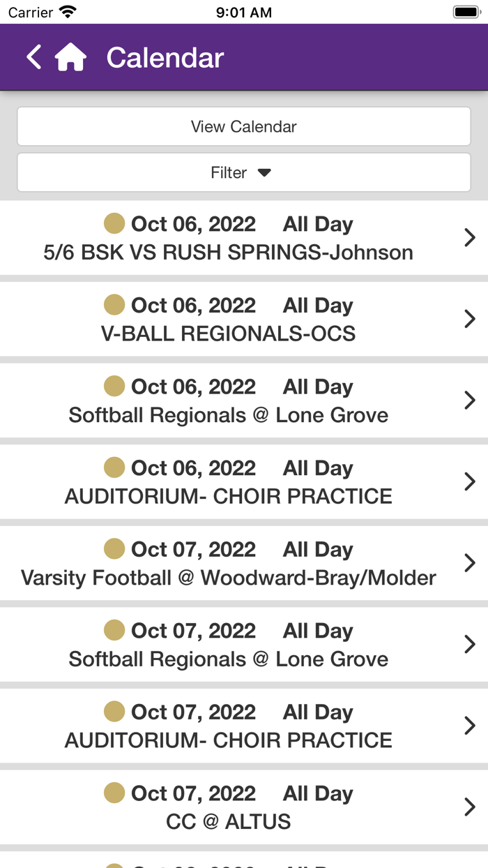Open the Filter dropdown
488x868 pixels.
243,172
